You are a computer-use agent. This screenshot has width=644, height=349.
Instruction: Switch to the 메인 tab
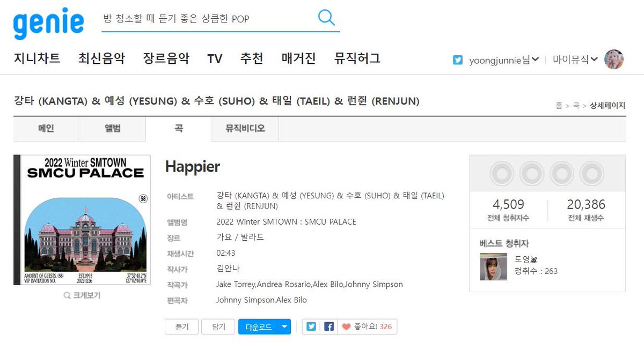(x=46, y=129)
